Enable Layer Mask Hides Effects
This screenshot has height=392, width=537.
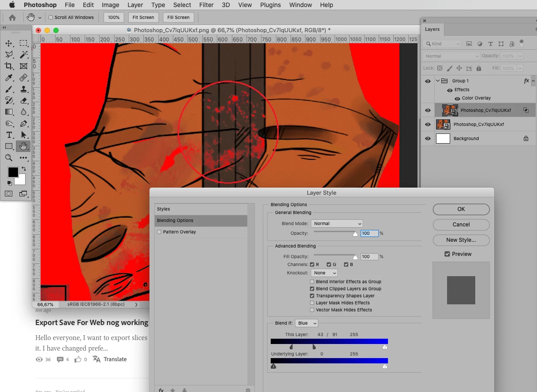[312, 303]
